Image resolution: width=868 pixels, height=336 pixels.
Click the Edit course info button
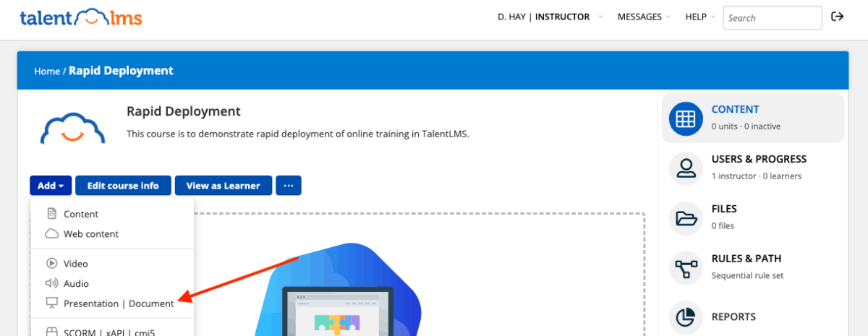coord(123,186)
